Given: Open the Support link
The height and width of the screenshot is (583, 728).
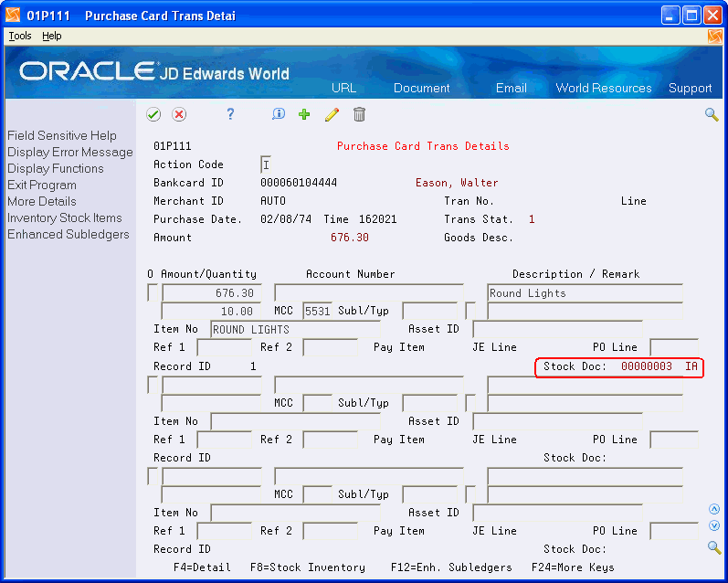Looking at the screenshot, I should click(690, 88).
